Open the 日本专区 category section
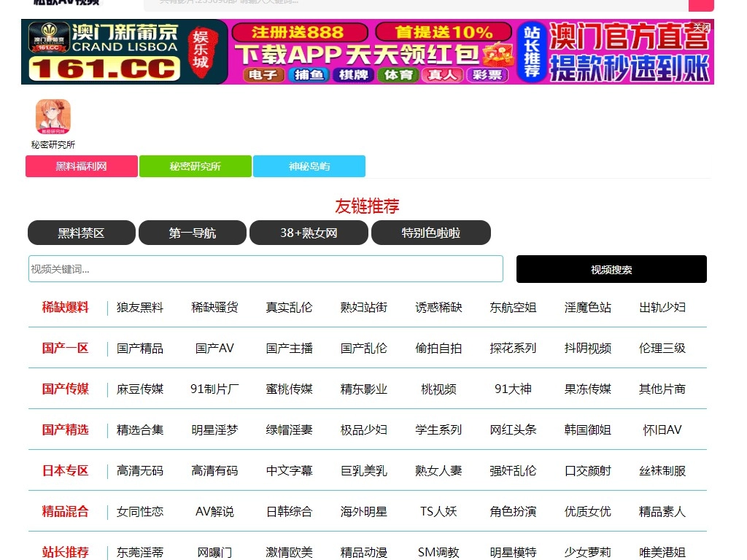 click(x=66, y=470)
